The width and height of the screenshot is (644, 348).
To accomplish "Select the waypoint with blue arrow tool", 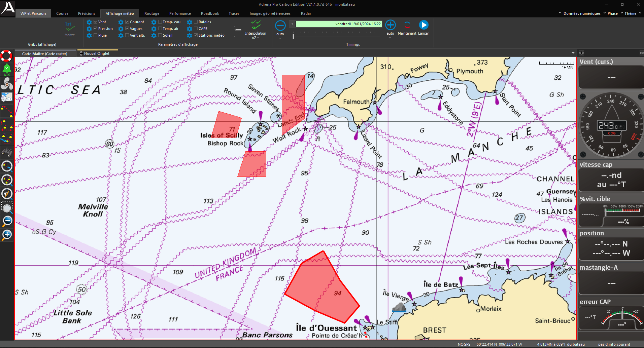I will 7,138.
